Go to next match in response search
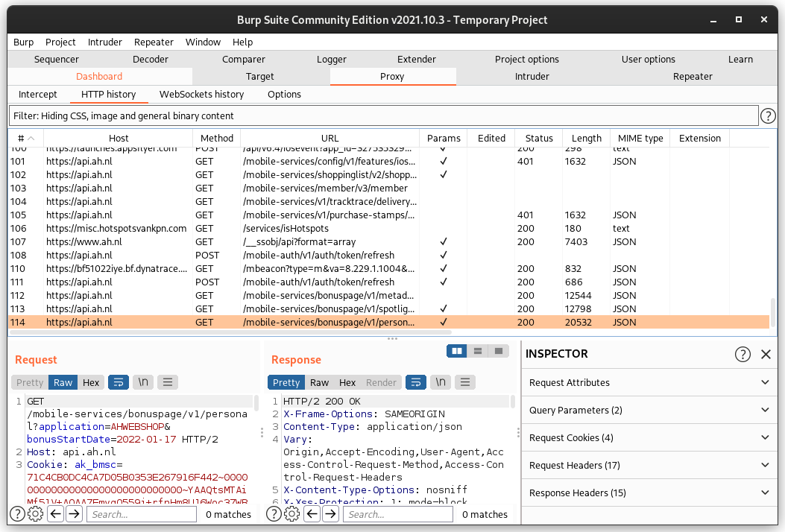The height and width of the screenshot is (532, 785). 330,514
